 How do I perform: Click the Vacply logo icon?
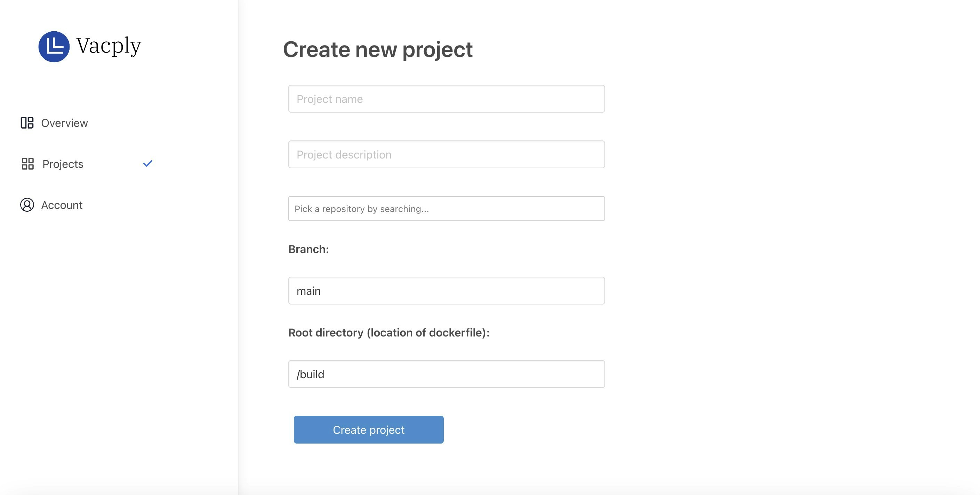[54, 47]
